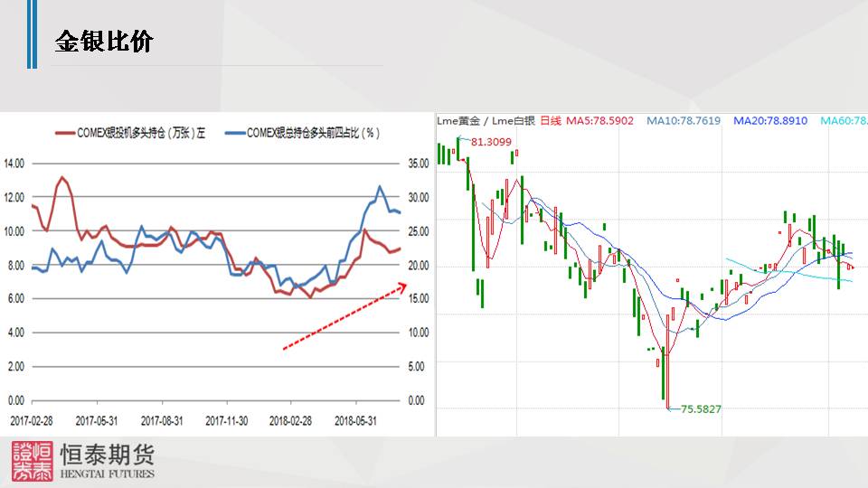Click the 4.00 axis label
868x488 pixels.
tap(16, 333)
